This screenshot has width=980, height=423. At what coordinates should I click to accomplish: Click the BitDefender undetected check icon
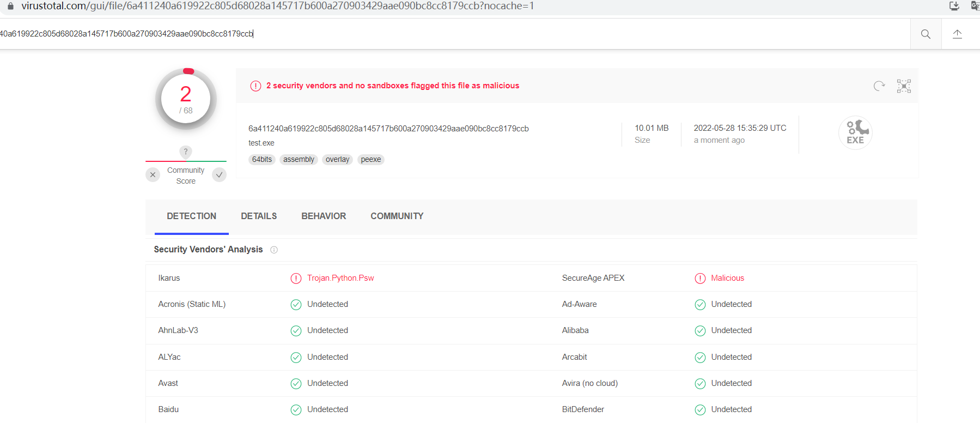[700, 410]
